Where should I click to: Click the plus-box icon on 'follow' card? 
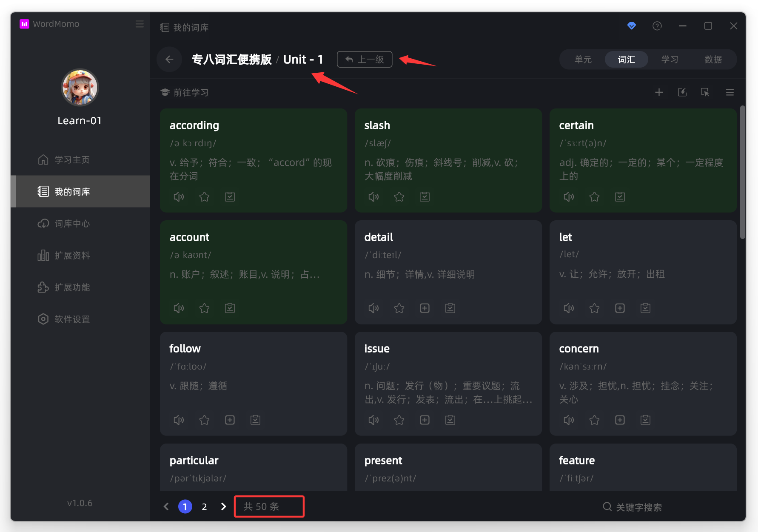(230, 420)
